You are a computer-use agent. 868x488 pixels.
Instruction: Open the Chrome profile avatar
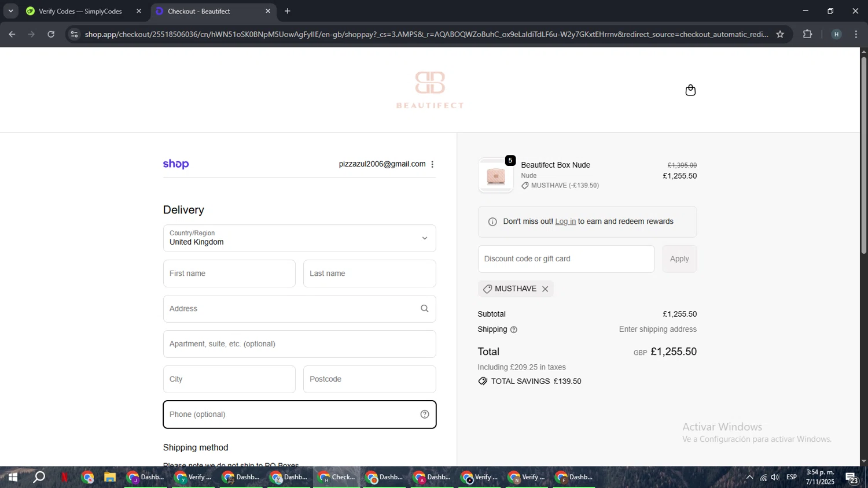tap(836, 34)
